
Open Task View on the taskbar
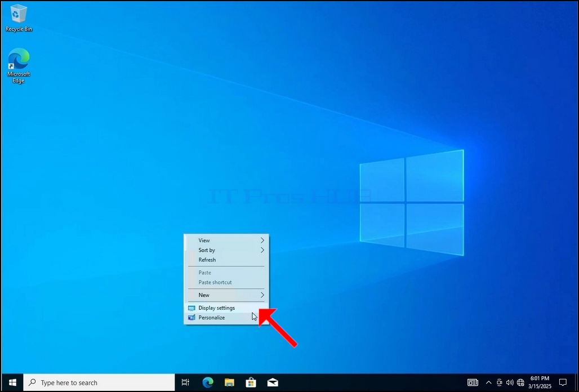[x=185, y=382]
